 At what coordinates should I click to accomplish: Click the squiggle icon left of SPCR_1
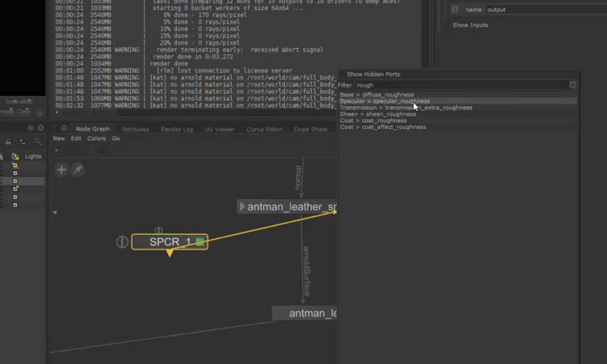122,242
